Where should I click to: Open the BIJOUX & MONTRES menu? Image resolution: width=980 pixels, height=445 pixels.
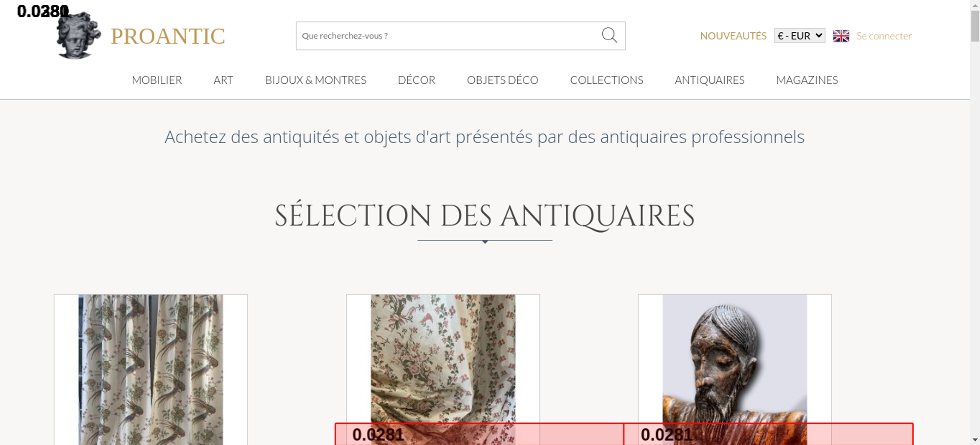click(316, 80)
